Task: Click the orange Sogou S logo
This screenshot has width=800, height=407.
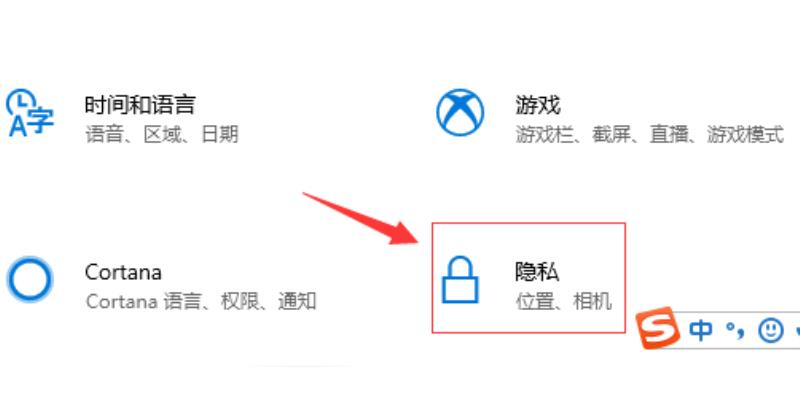Action: pyautogui.click(x=658, y=328)
